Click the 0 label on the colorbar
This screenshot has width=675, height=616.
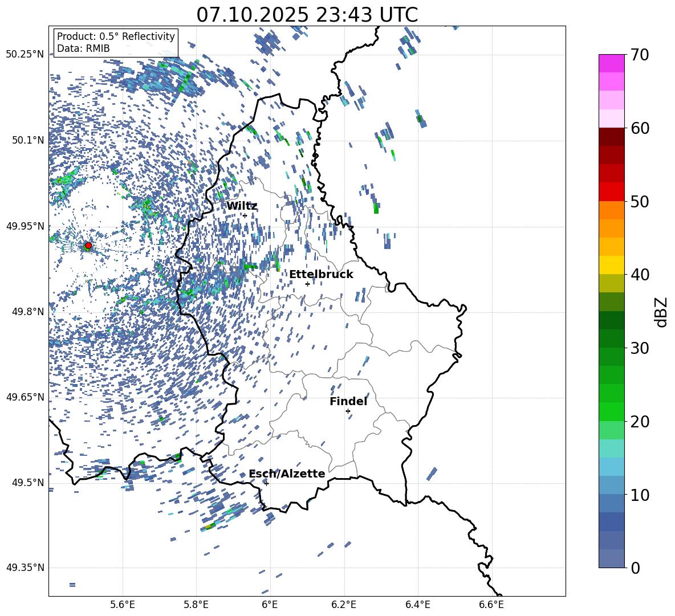[636, 568]
